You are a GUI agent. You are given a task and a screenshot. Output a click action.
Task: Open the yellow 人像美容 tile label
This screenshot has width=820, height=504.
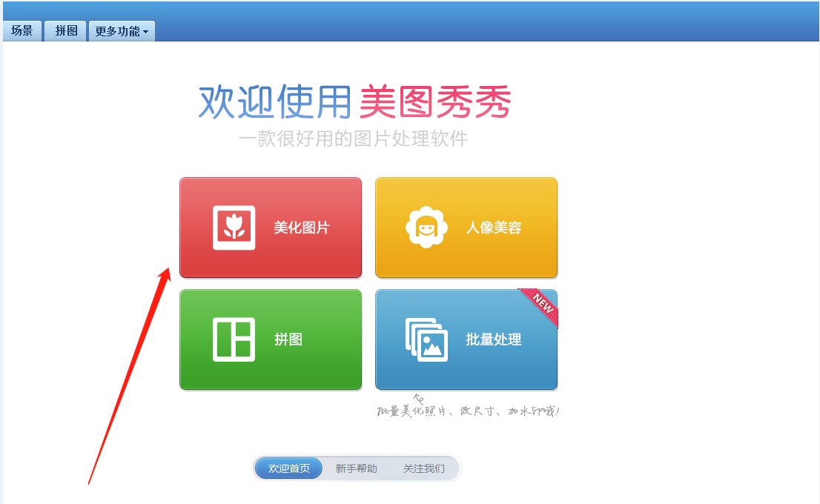point(494,228)
